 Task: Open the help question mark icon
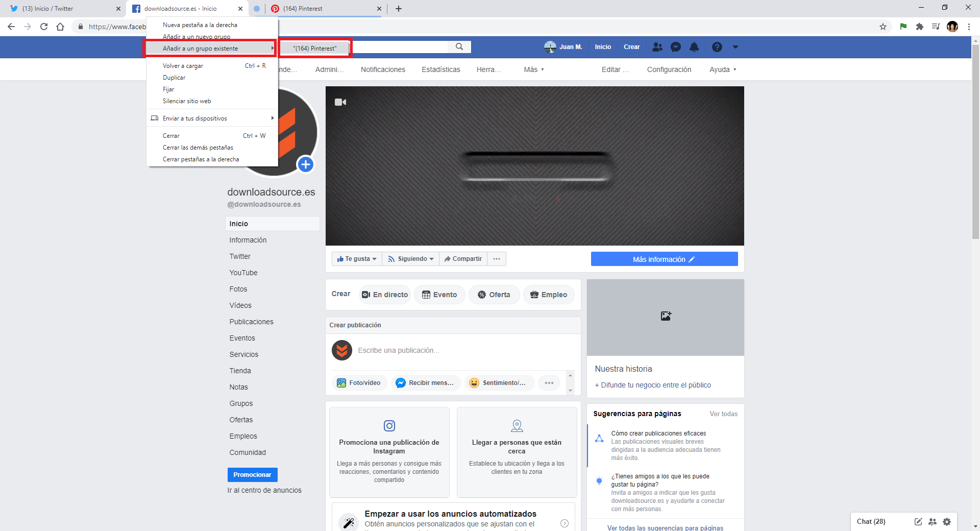[717, 47]
